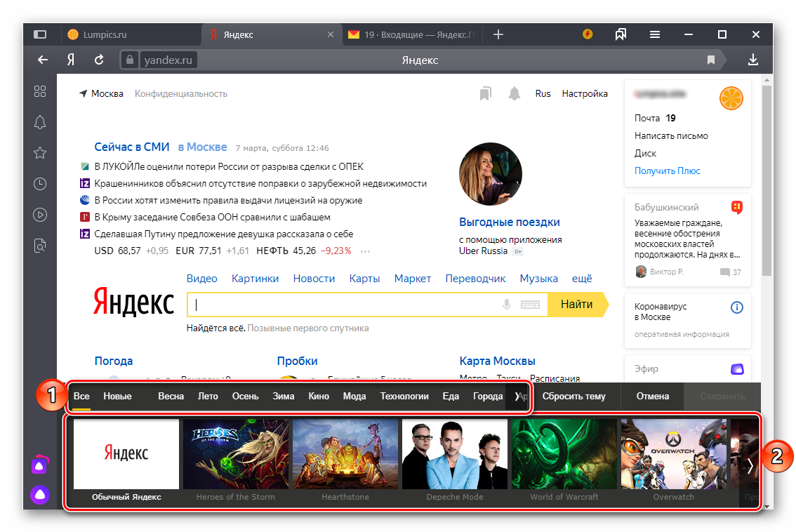Viewport: 796px width, 532px height.
Task: Click the yandex.ru address field
Action: pyautogui.click(x=168, y=60)
